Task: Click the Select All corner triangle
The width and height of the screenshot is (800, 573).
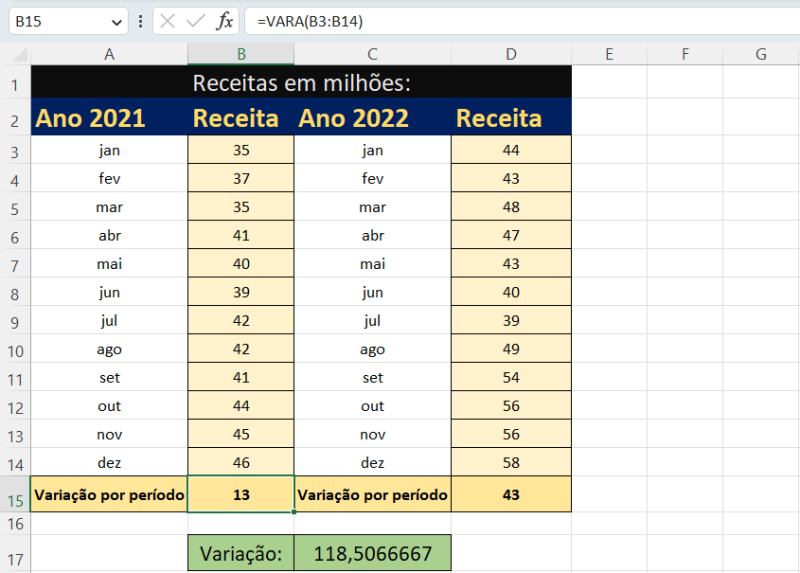Action: coord(20,54)
